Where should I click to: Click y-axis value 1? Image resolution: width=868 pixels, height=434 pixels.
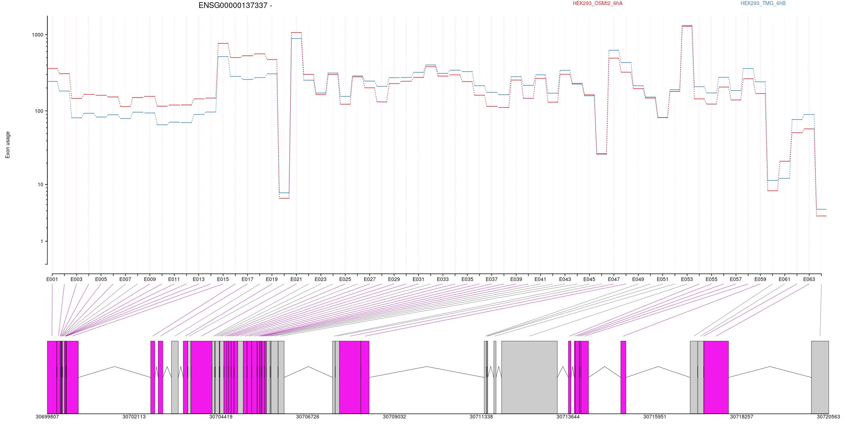pos(42,241)
